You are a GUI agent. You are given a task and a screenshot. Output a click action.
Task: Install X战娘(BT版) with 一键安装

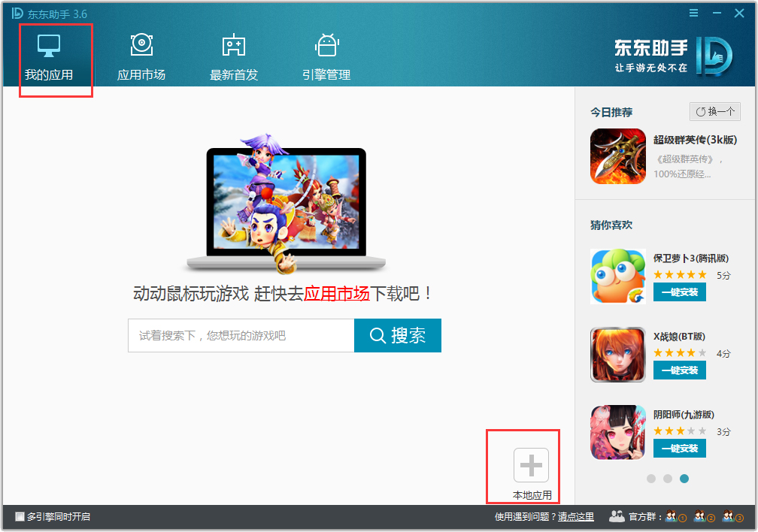[680, 370]
